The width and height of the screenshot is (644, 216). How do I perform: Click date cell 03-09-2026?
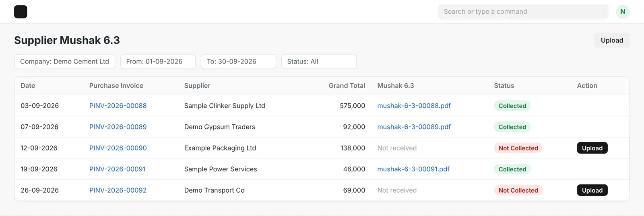39,106
